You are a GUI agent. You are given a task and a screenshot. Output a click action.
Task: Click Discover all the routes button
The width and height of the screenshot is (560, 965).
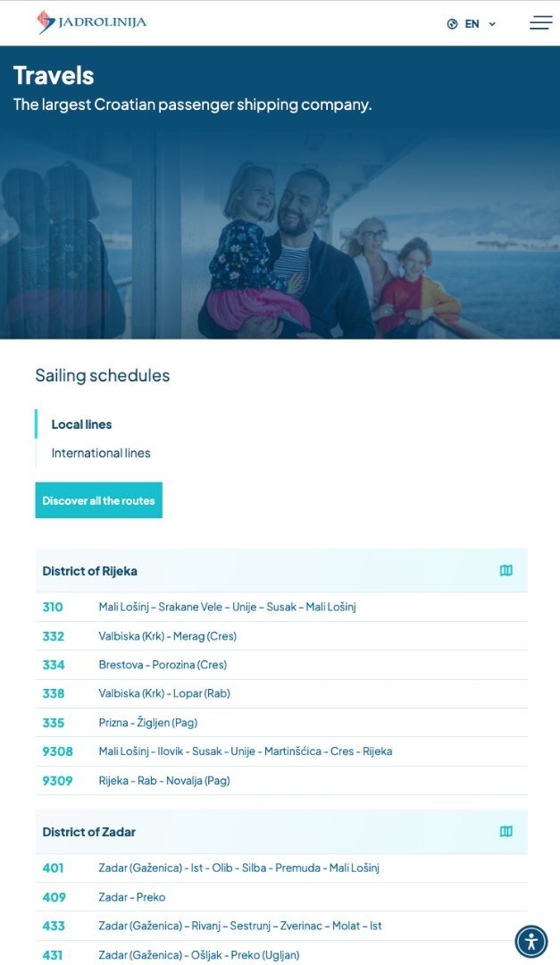point(98,500)
